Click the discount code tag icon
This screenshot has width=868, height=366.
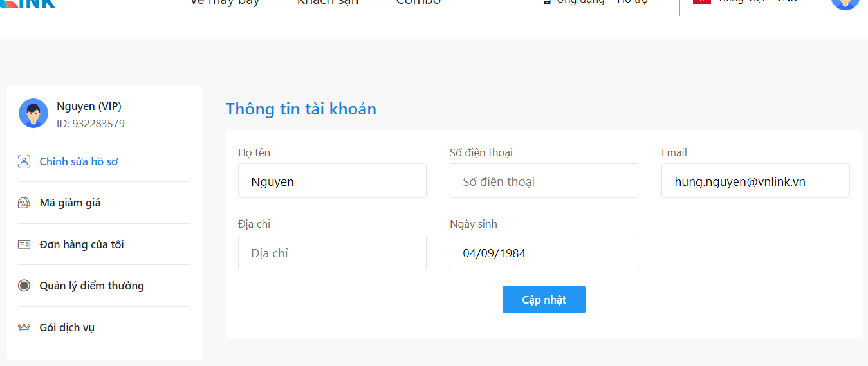point(24,203)
